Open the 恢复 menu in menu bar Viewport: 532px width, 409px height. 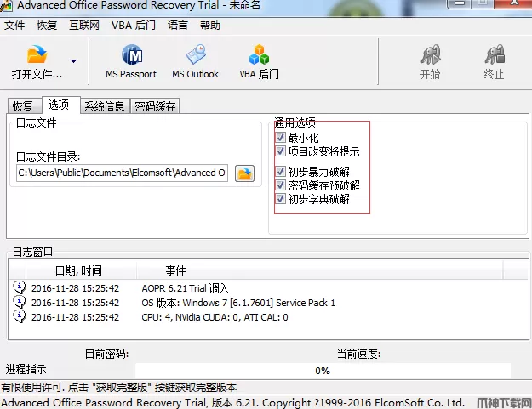[x=47, y=26]
